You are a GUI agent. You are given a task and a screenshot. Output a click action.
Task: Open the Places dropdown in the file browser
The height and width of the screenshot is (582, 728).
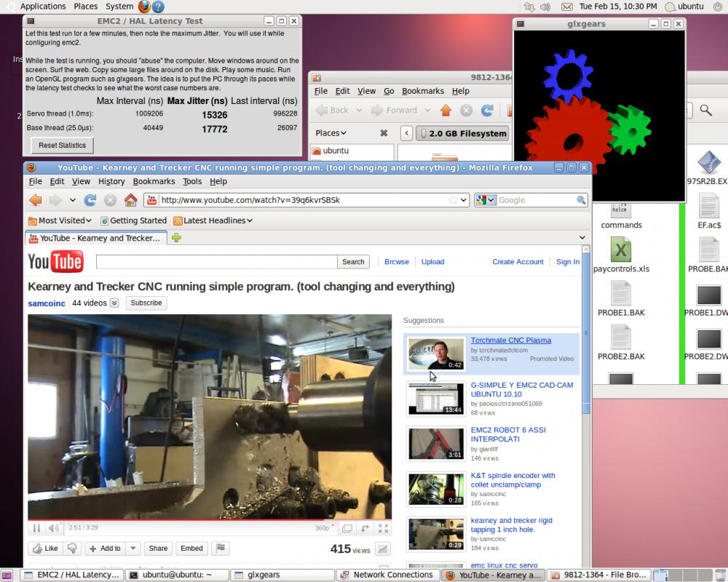331,133
